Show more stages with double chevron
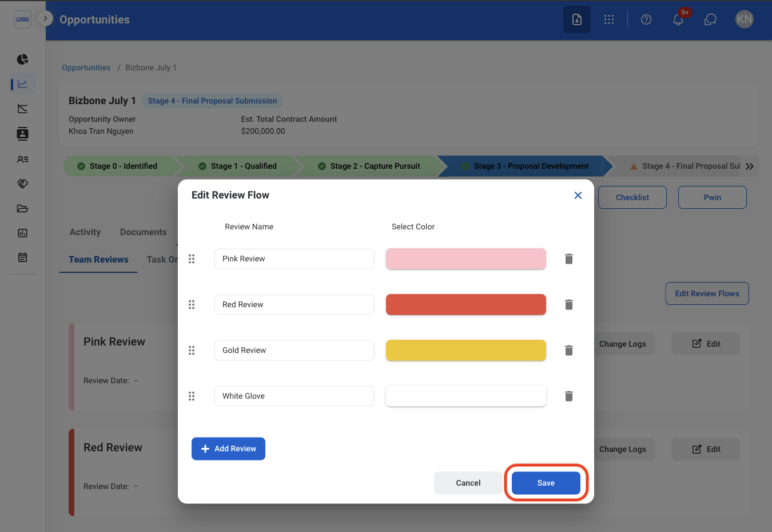772x532 pixels. pos(750,166)
